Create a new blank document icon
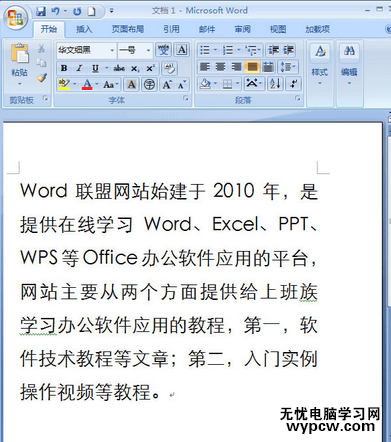The image size is (391, 442). (91, 12)
